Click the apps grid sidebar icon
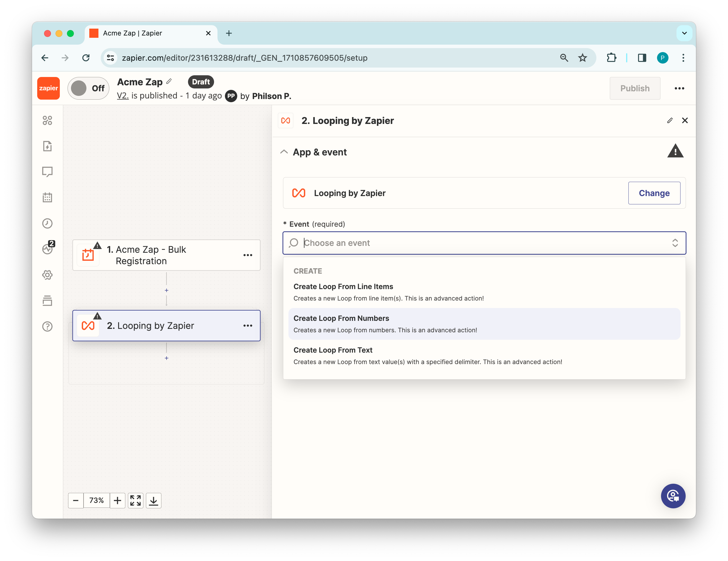The image size is (728, 561). click(x=47, y=120)
